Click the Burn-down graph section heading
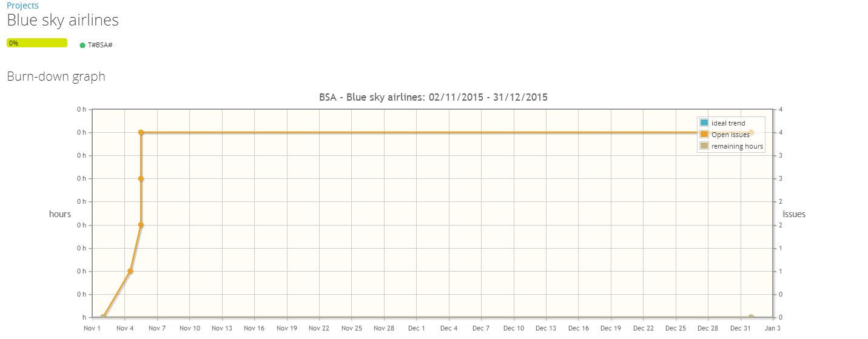 tap(56, 76)
